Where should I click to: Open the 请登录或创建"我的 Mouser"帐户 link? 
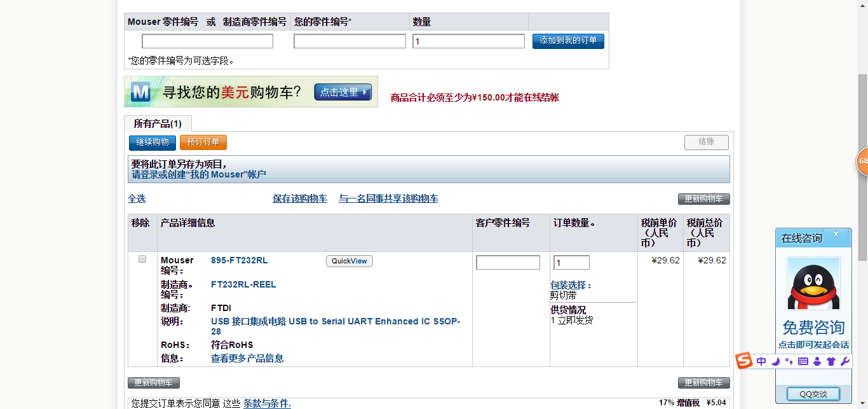pyautogui.click(x=199, y=174)
